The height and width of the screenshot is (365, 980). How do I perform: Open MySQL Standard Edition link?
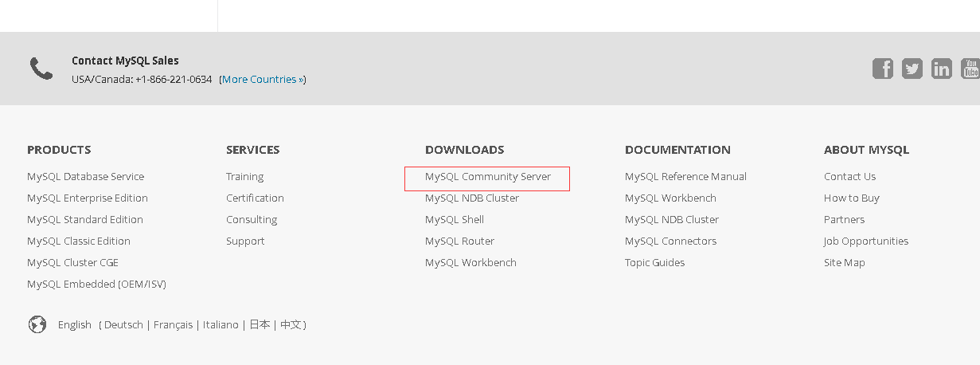point(85,220)
